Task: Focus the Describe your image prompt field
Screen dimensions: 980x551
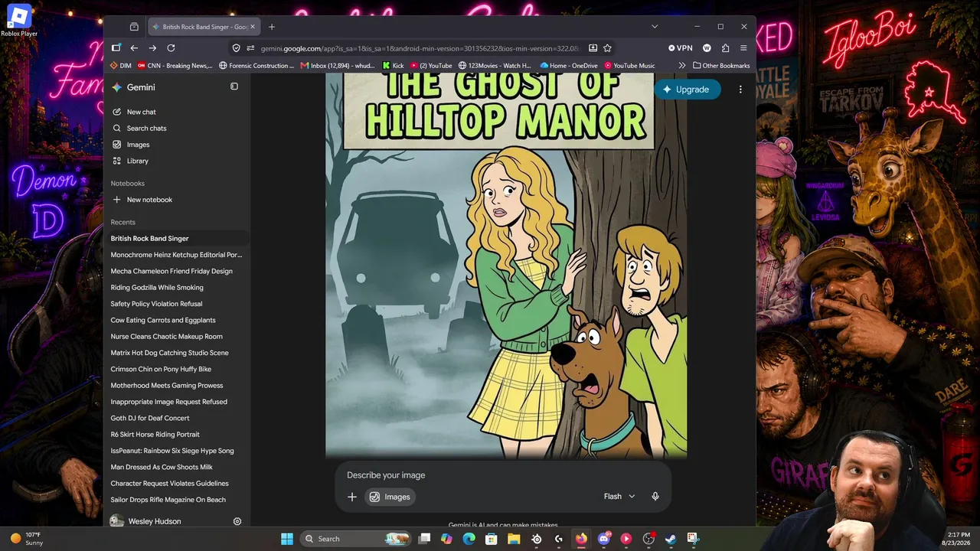Action: click(503, 475)
